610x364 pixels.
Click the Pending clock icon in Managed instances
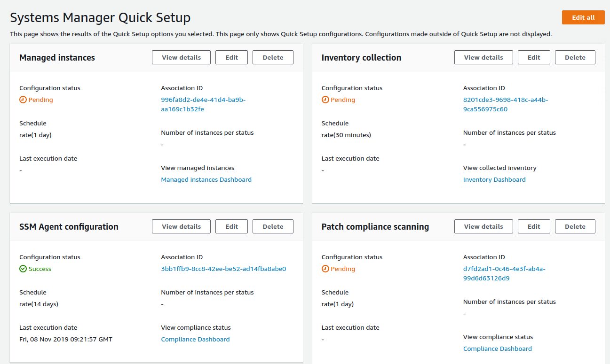[x=23, y=100]
